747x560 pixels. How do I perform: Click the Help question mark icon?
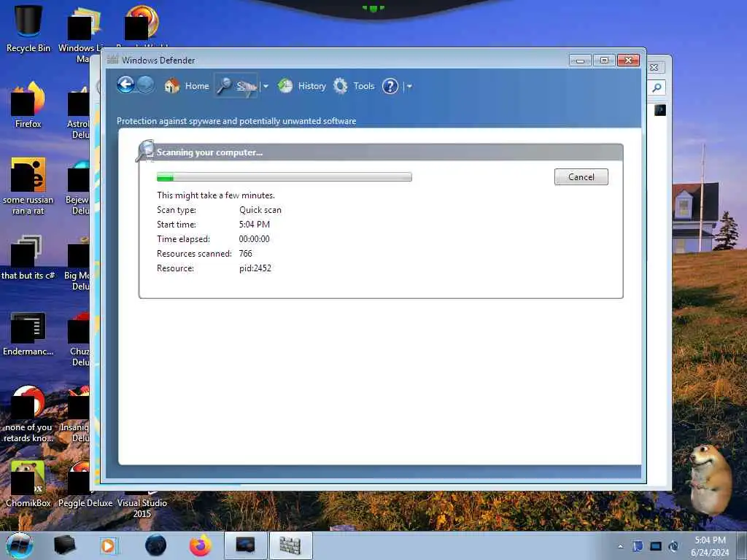tap(390, 86)
